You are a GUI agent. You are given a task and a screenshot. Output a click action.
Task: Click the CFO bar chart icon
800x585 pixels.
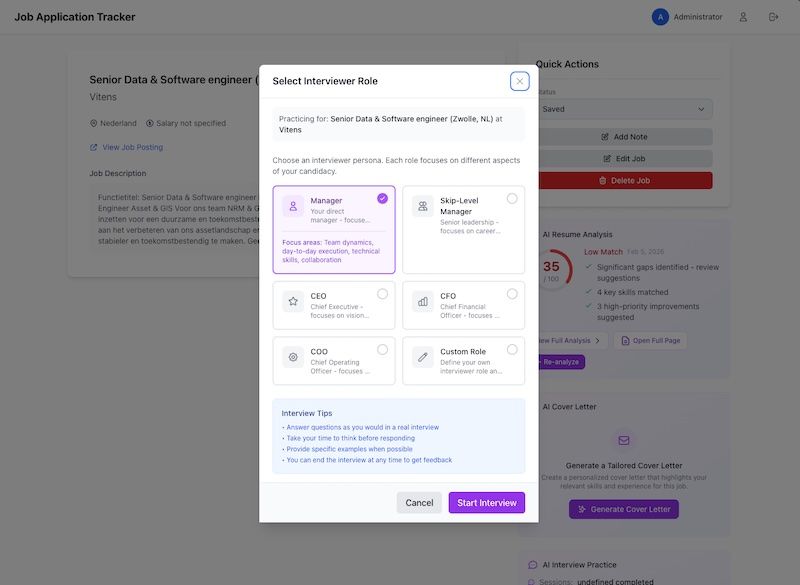422,301
